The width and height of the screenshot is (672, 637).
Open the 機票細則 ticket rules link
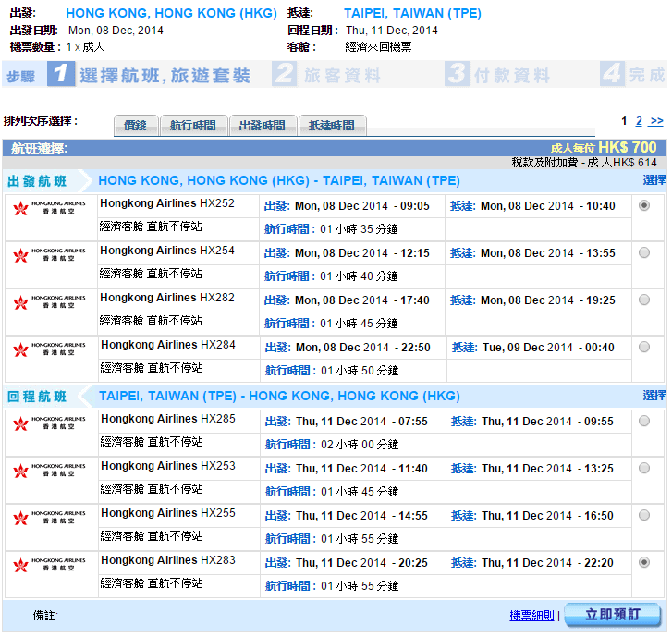tap(531, 615)
